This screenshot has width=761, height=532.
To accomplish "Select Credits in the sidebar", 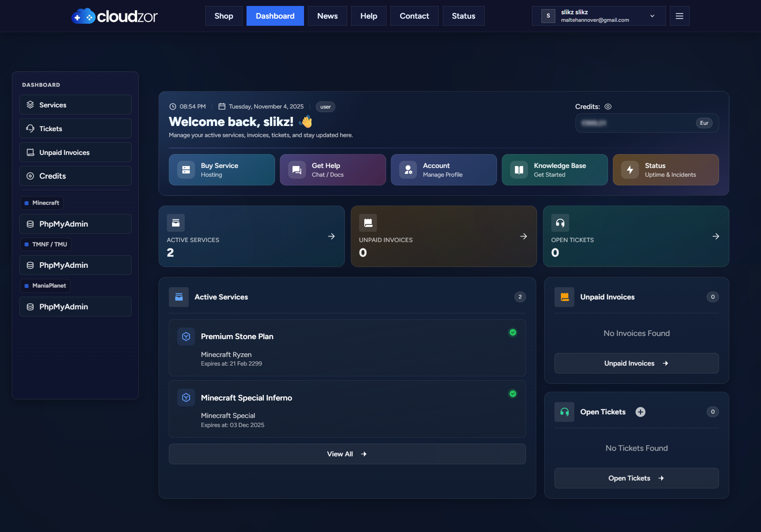I will 75,176.
